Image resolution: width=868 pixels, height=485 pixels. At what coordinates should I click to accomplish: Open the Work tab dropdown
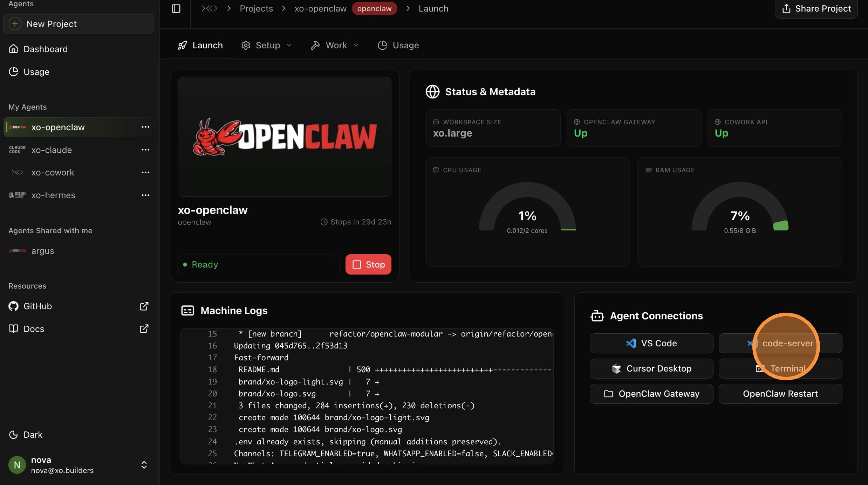tap(335, 45)
